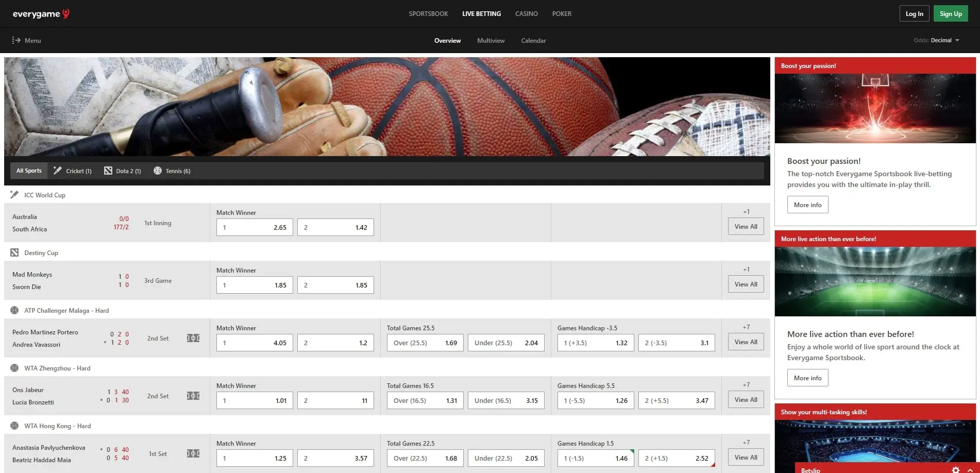Click View All for Australia vs South Africa
980x473 pixels.
(746, 227)
